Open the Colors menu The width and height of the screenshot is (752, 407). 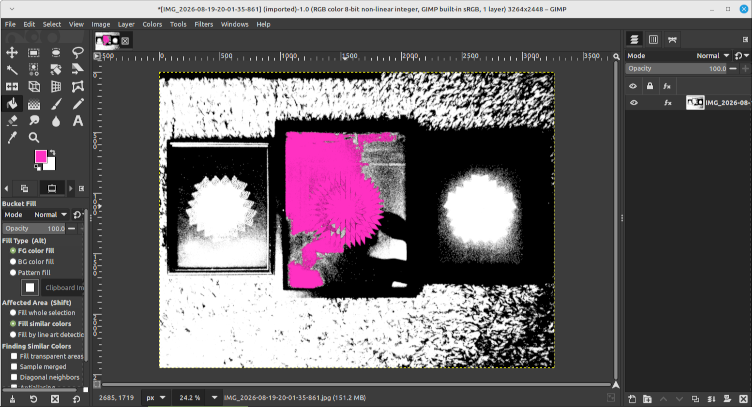point(152,24)
